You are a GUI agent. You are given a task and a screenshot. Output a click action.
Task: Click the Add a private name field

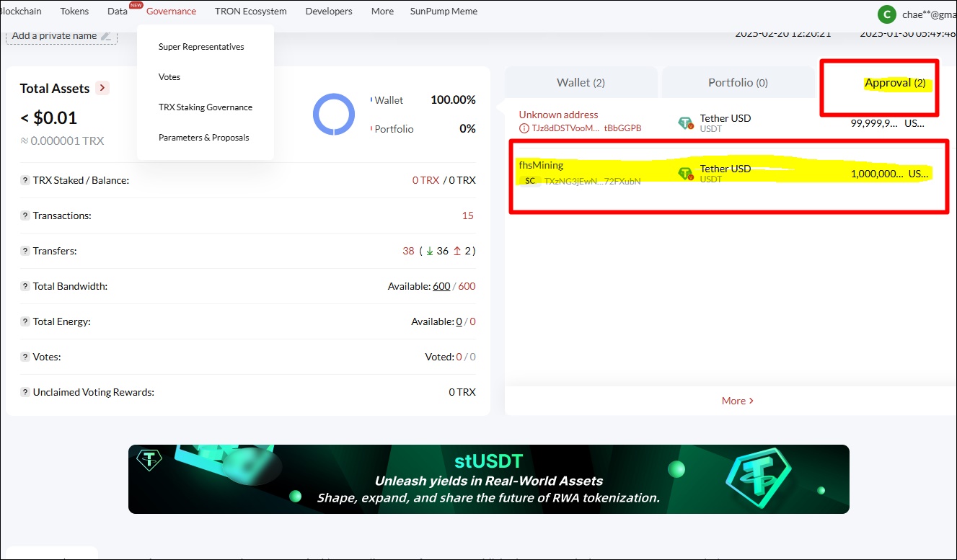point(61,35)
